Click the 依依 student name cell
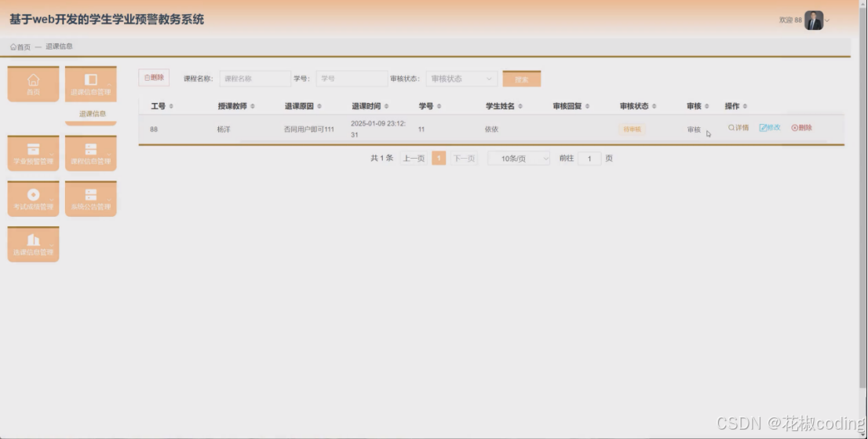This screenshot has width=868, height=439. 491,130
